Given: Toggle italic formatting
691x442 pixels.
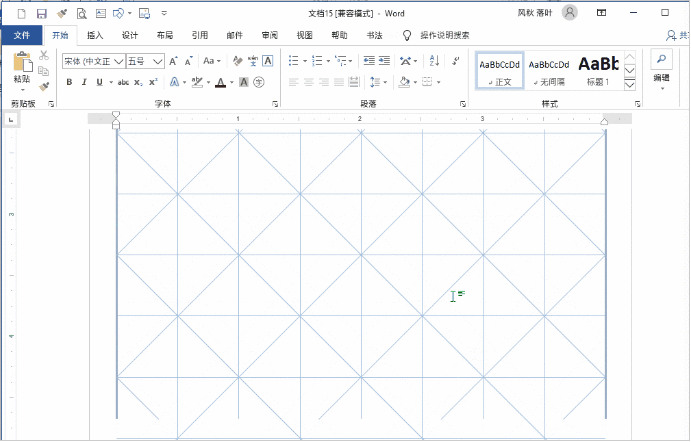Looking at the screenshot, I should point(84,82).
